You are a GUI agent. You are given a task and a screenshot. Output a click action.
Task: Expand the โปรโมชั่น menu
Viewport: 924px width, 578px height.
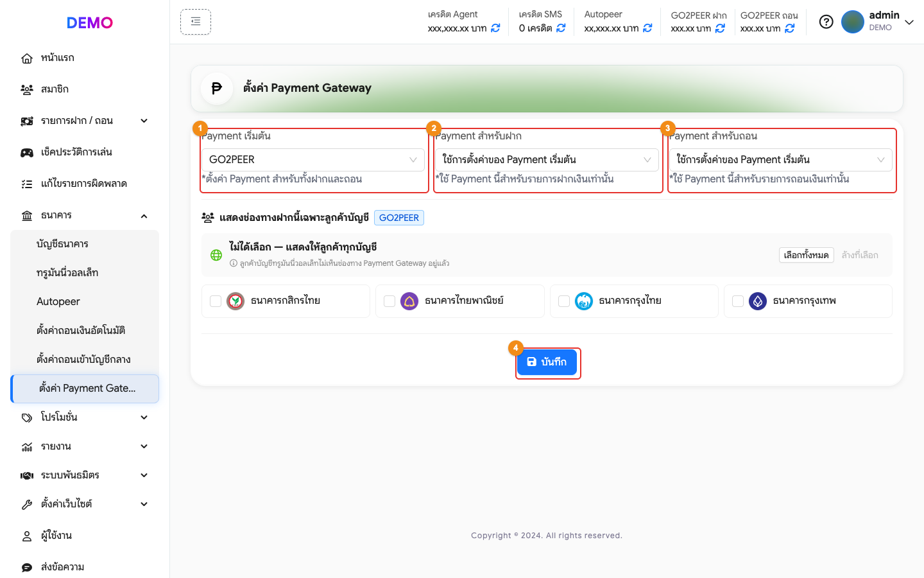[x=144, y=417]
